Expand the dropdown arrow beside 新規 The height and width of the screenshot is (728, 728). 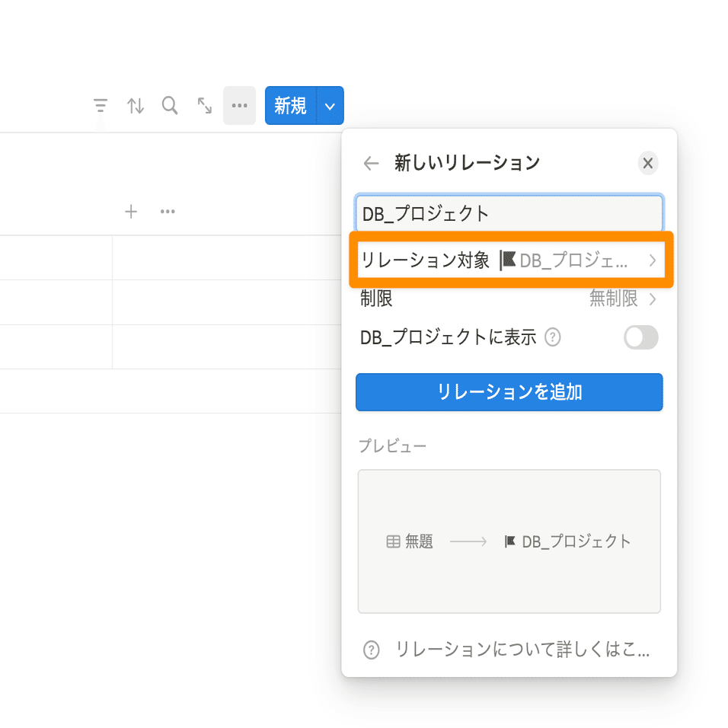[x=330, y=106]
